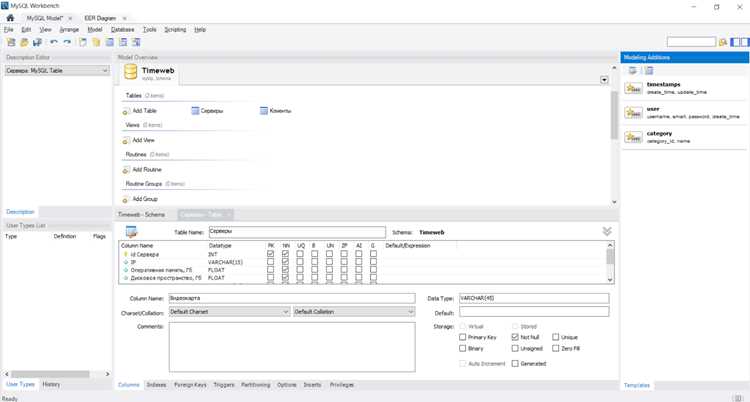Click the column list scroll up arrow

click(x=610, y=245)
